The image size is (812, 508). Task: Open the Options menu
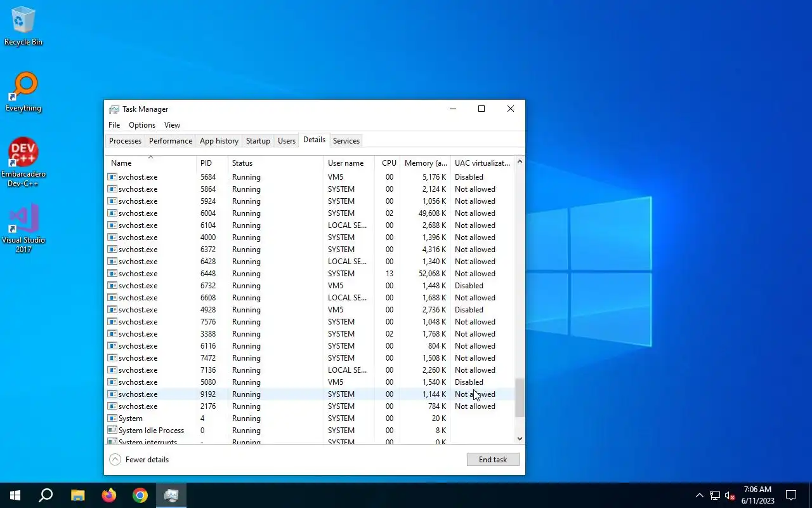tap(142, 125)
